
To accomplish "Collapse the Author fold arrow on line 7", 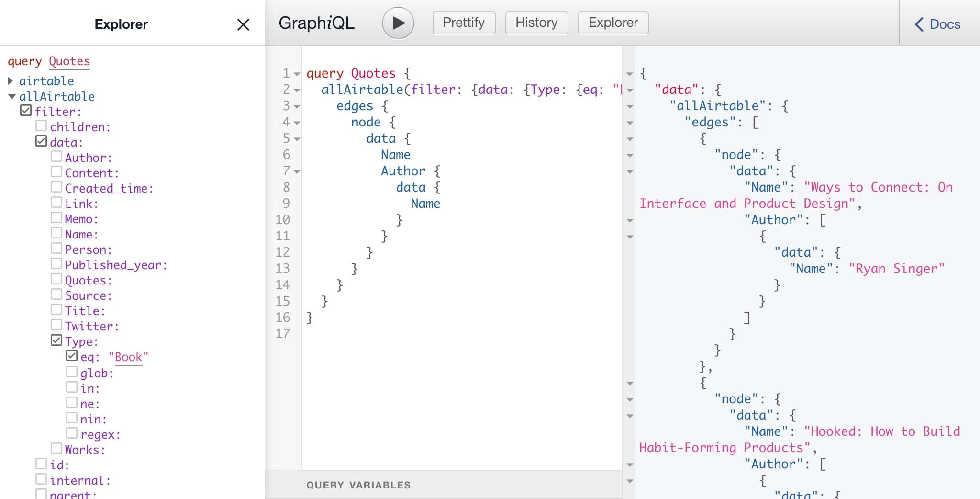I will (297, 171).
